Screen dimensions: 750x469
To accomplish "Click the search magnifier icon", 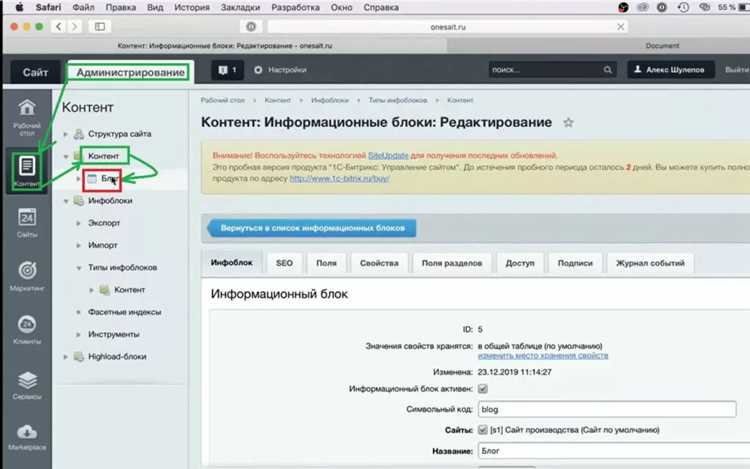I will click(x=607, y=70).
